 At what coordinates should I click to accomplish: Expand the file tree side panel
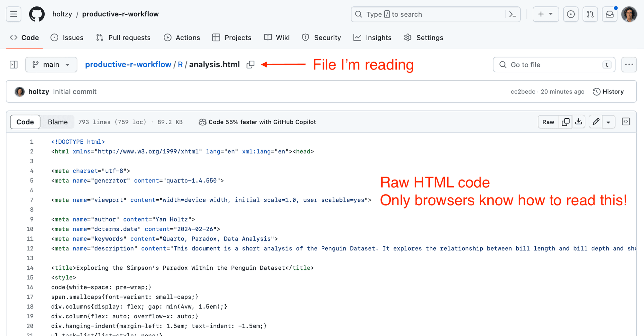(x=13, y=64)
